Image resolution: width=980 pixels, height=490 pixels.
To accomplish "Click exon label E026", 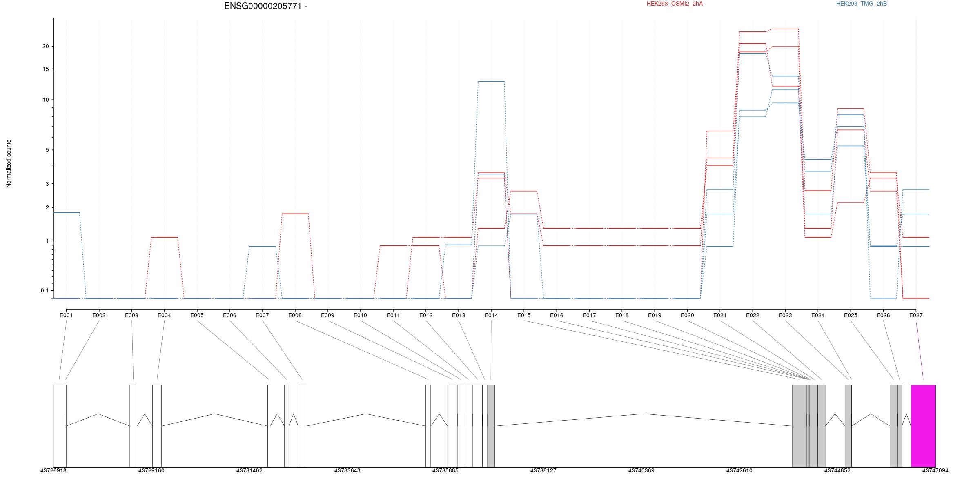I will coord(883,315).
